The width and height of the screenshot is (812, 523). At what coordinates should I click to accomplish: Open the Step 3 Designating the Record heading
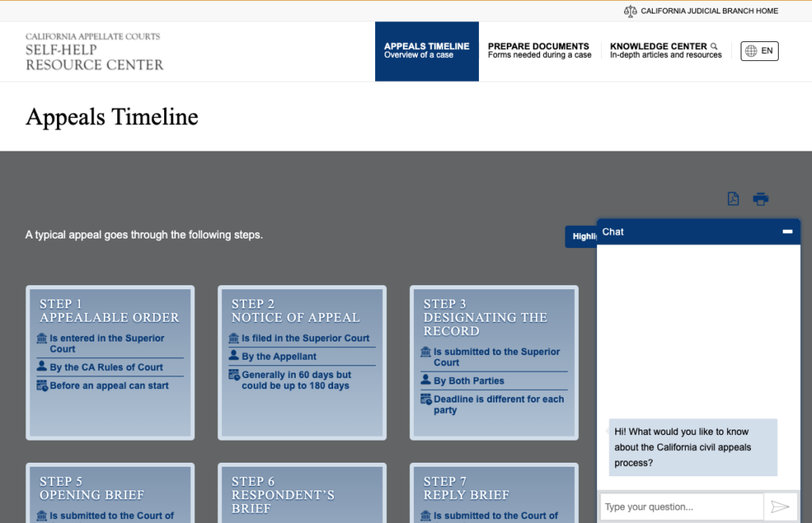485,317
